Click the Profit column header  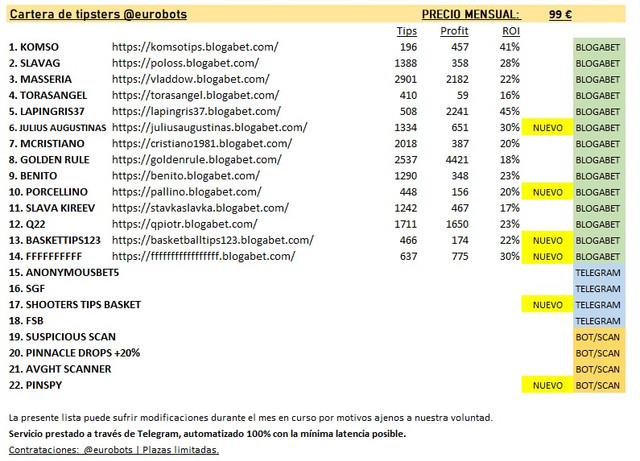[x=454, y=31]
